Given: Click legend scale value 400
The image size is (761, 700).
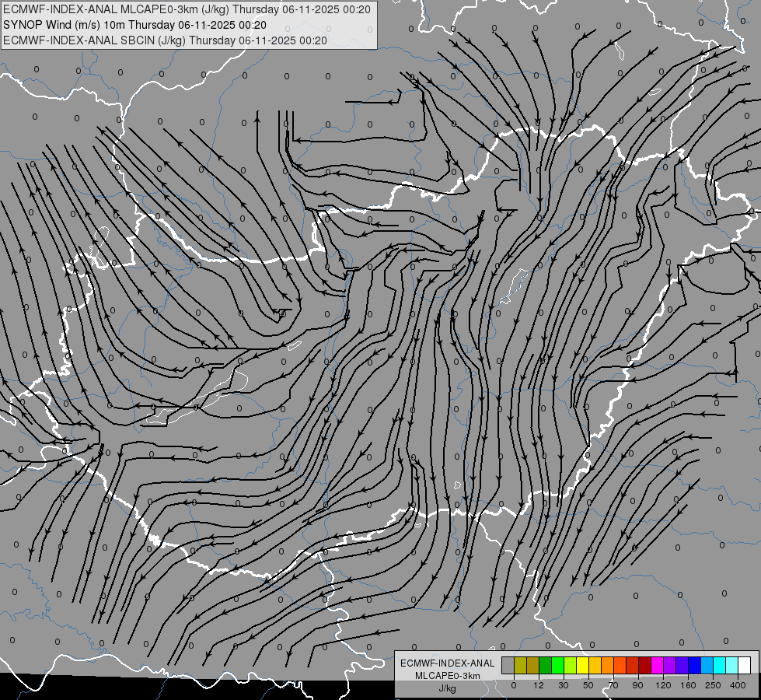Looking at the screenshot, I should click(738, 685).
